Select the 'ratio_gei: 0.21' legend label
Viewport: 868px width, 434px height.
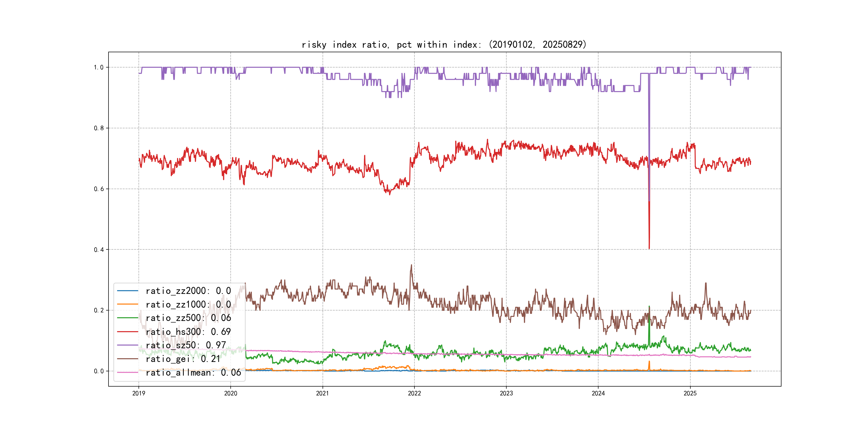[x=183, y=359]
